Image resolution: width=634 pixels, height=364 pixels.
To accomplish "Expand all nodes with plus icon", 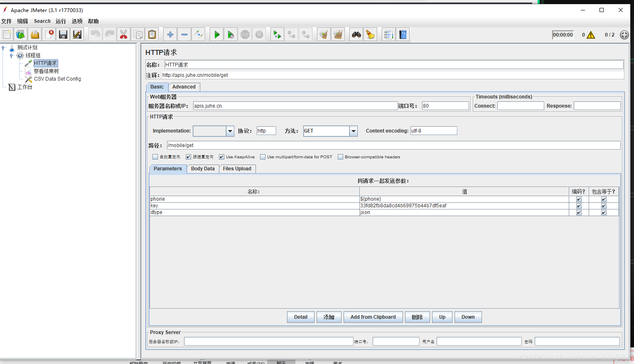I will [x=170, y=34].
